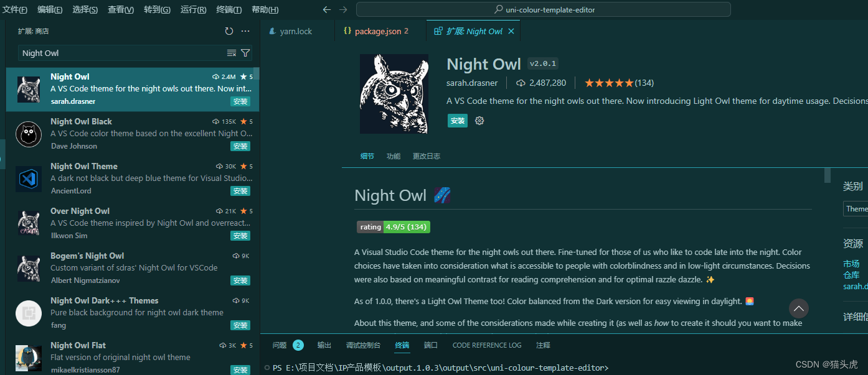
Task: Clear extension search results icon
Action: click(232, 53)
